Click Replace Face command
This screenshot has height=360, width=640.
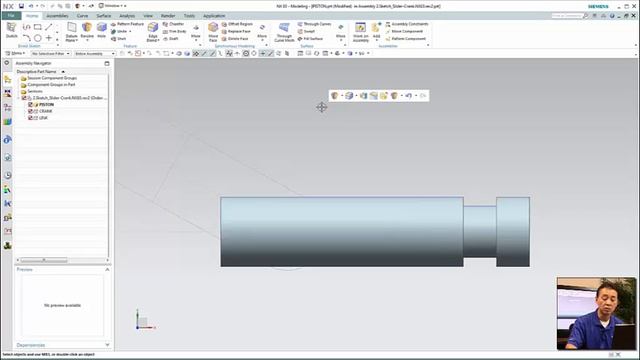click(236, 31)
